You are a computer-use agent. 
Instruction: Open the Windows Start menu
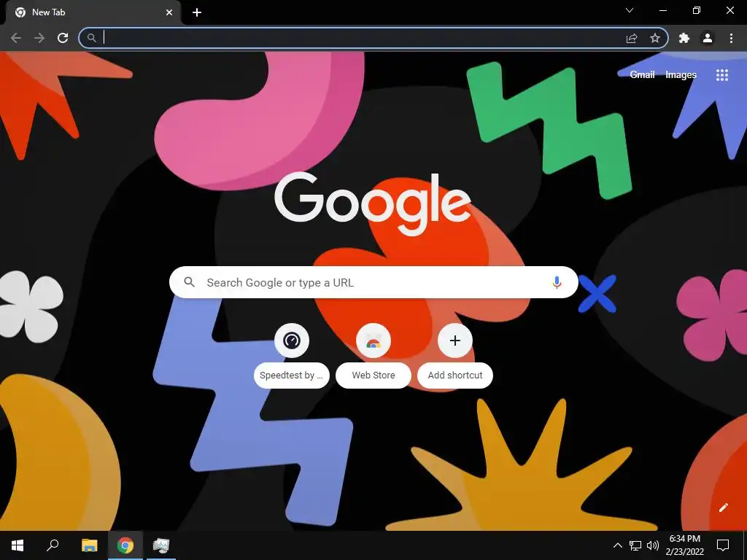[18, 545]
